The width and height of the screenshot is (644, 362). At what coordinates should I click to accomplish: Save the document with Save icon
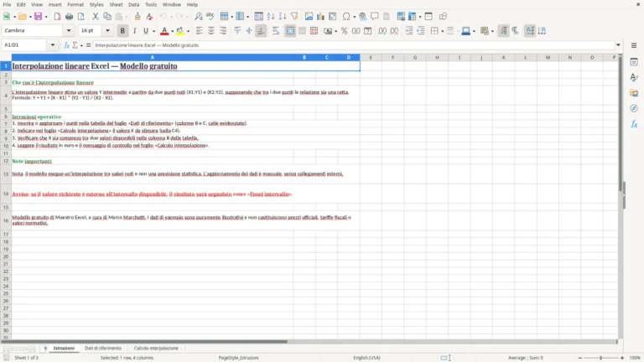pyautogui.click(x=39, y=17)
